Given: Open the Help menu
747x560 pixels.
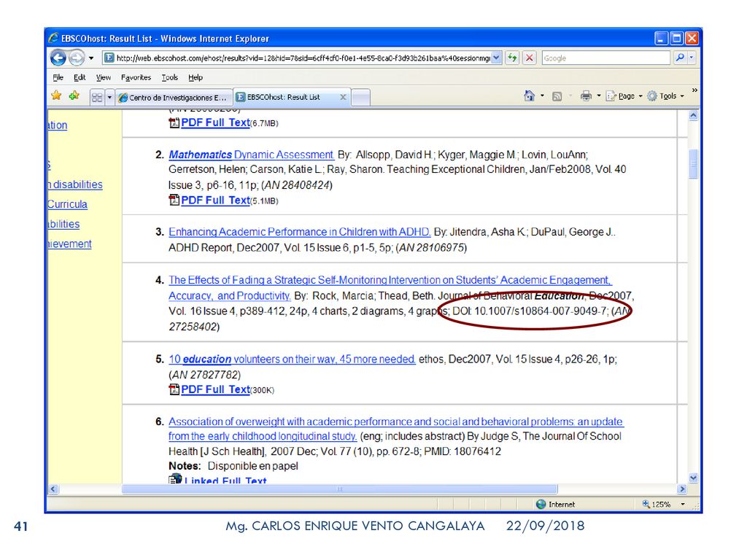Looking at the screenshot, I should 196,77.
